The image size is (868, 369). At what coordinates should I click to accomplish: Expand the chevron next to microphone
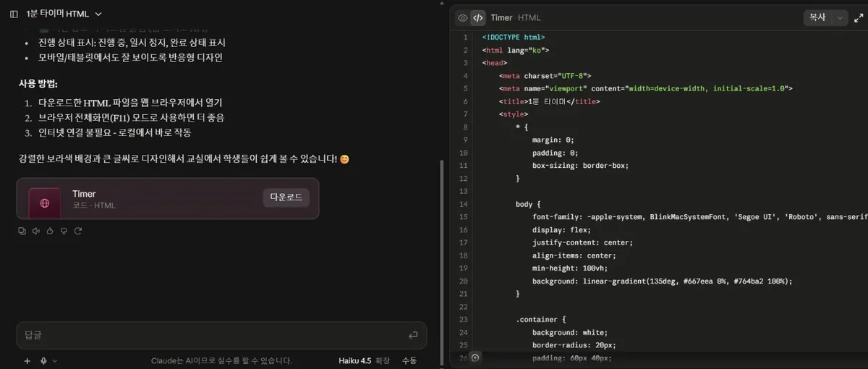point(55,360)
